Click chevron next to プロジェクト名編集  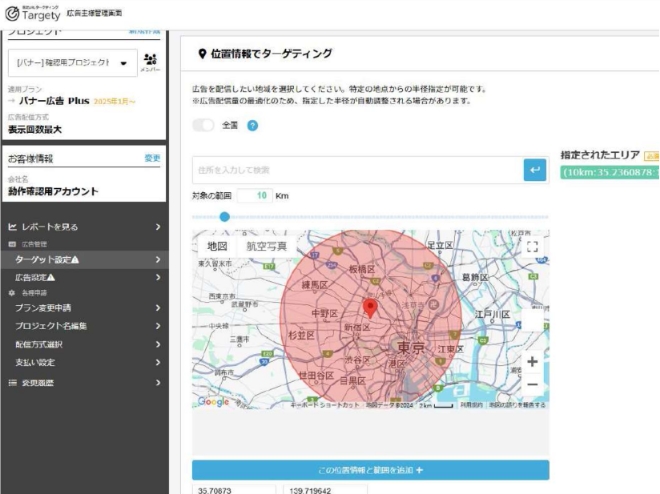(158, 326)
